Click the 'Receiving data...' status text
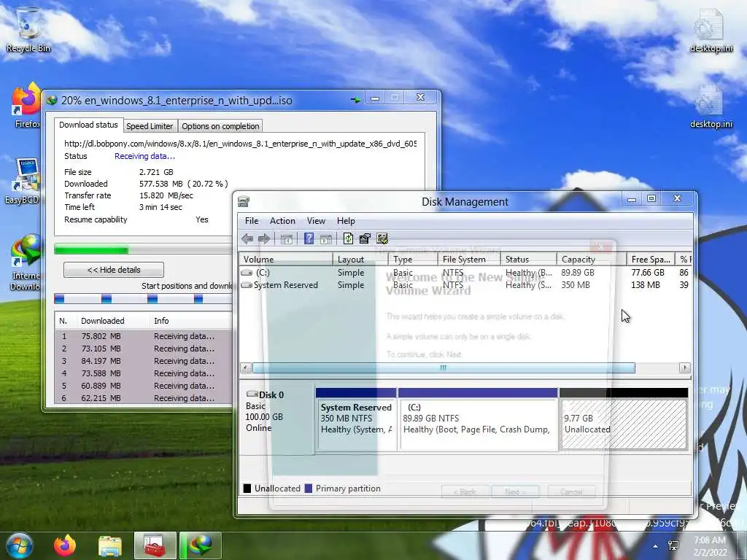The image size is (747, 560). tap(145, 156)
